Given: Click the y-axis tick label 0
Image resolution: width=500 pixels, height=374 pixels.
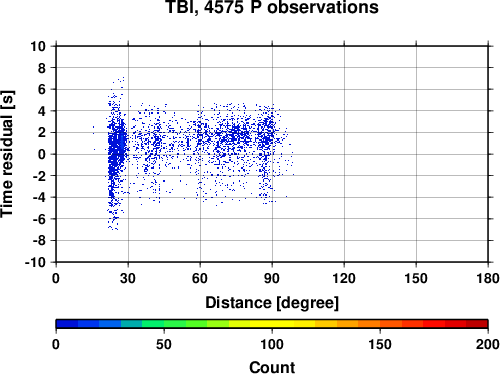Looking at the screenshot, I should pos(42,154).
